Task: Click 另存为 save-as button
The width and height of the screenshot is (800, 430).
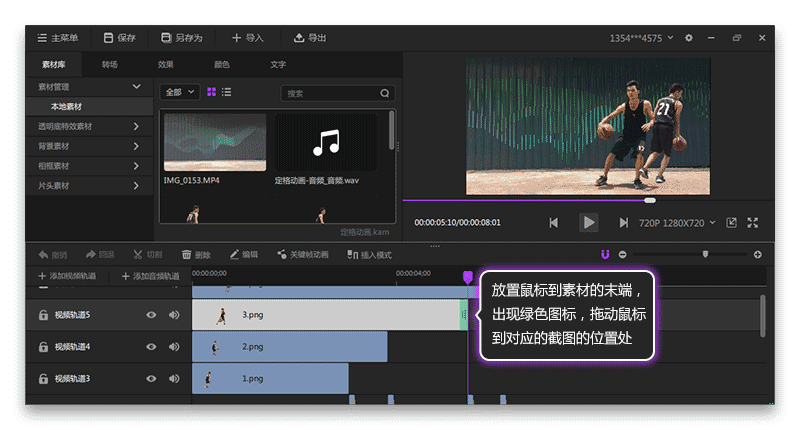Action: pos(182,38)
